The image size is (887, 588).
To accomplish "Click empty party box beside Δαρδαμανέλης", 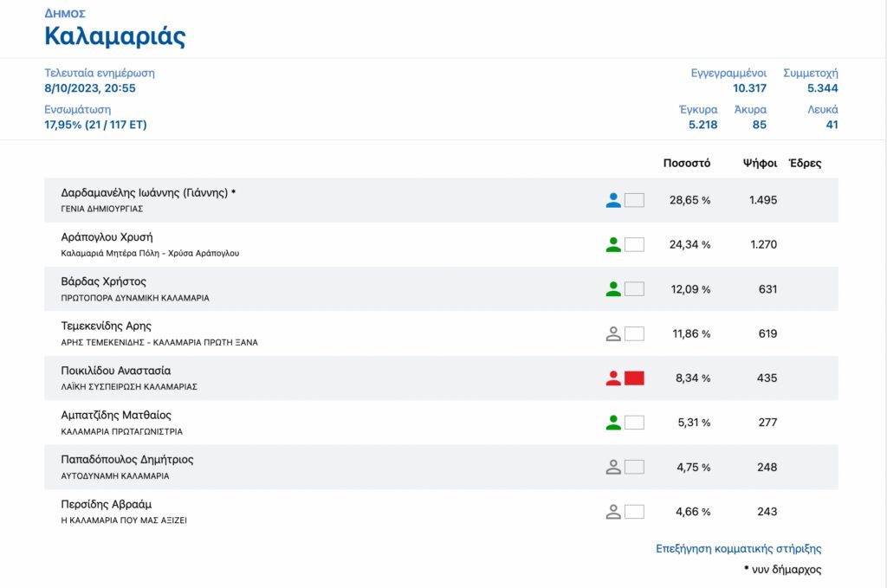I will tap(634, 200).
